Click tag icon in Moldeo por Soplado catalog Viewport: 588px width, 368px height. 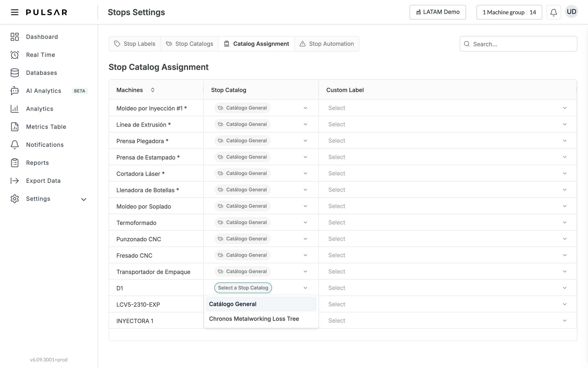click(220, 206)
